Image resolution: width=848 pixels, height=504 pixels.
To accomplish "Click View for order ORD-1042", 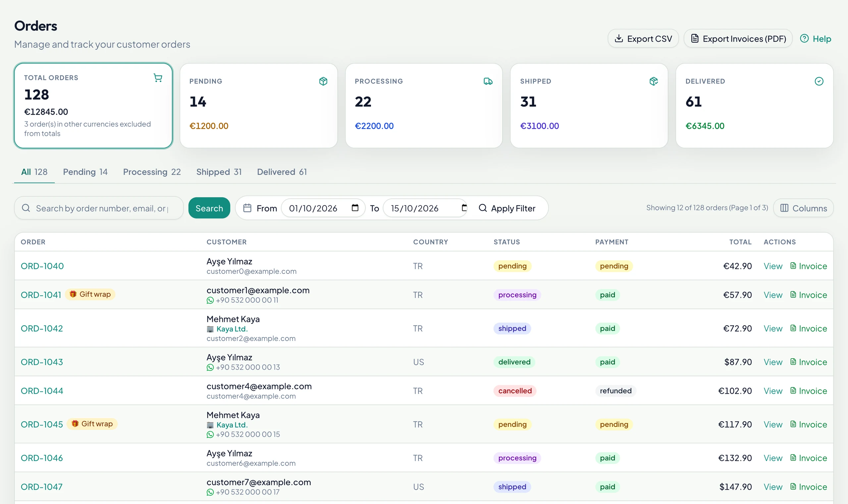I will coord(773,328).
